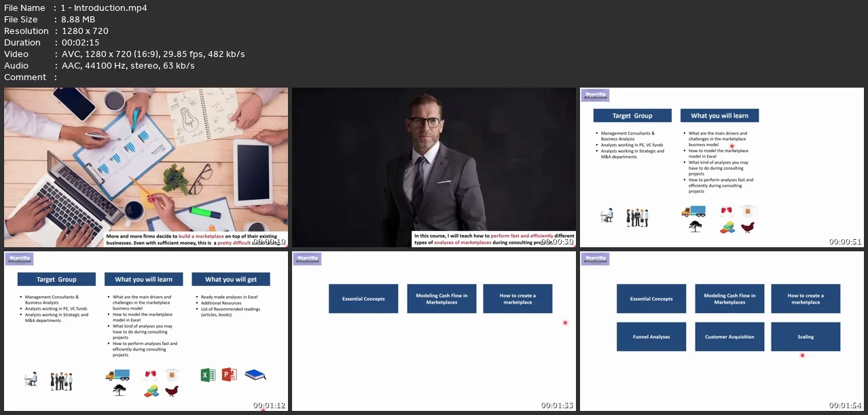Viewport: 868px width, 415px height.
Task: Click 'List of Recommended readings' bullet
Action: [x=229, y=312]
